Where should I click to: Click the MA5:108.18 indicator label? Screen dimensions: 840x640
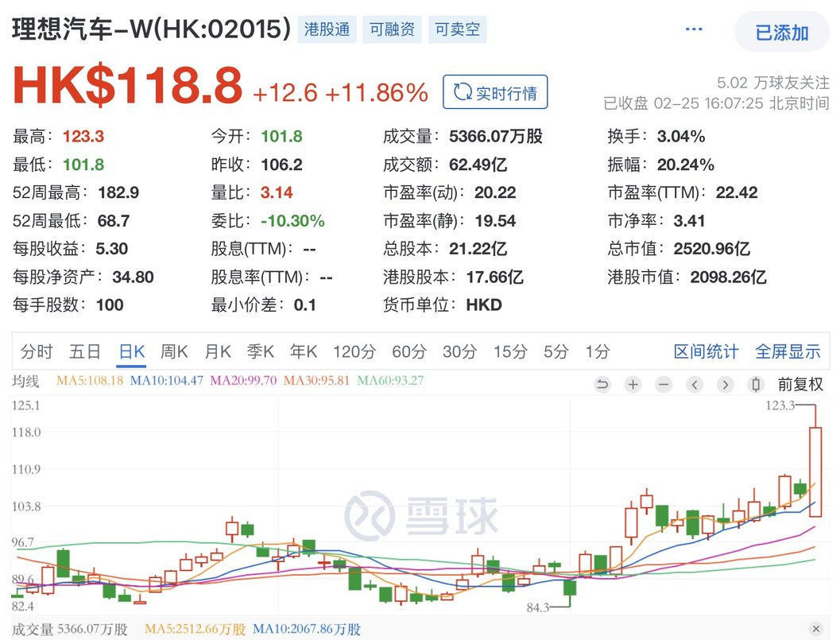[90, 381]
